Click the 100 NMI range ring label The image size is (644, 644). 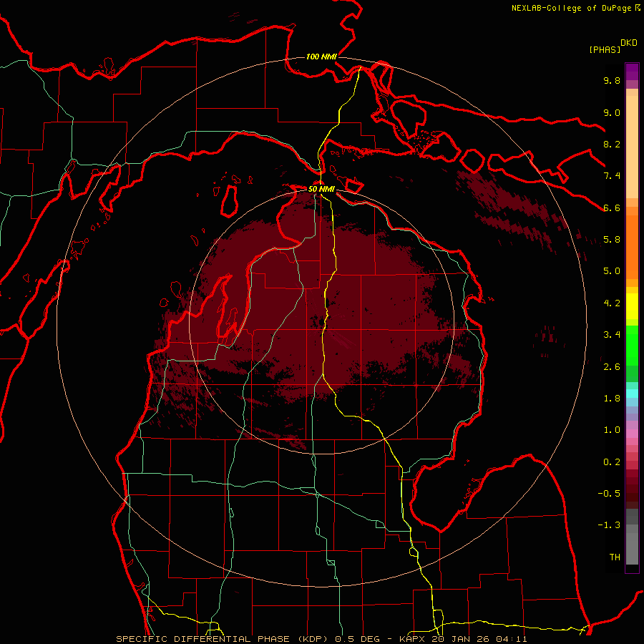coord(321,57)
